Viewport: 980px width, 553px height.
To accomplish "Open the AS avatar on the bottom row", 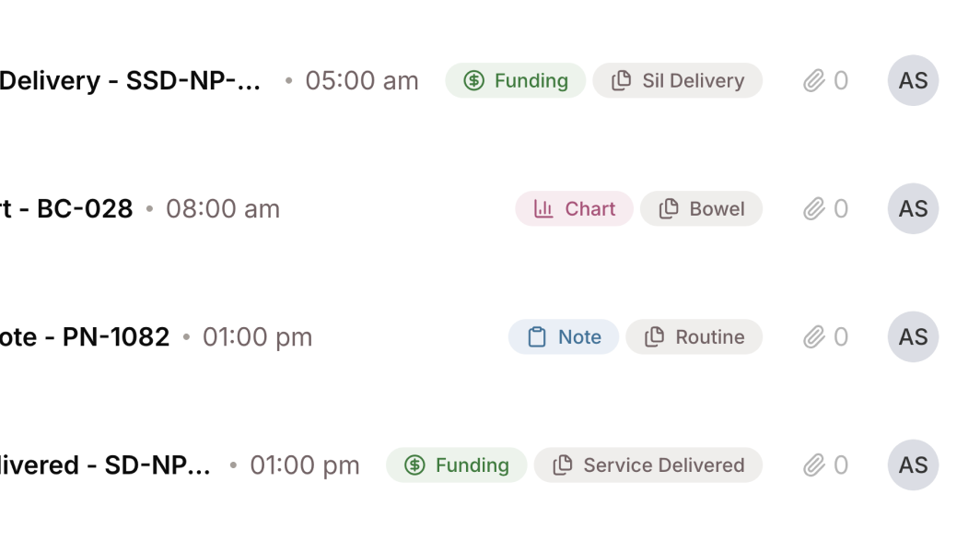I will [913, 465].
